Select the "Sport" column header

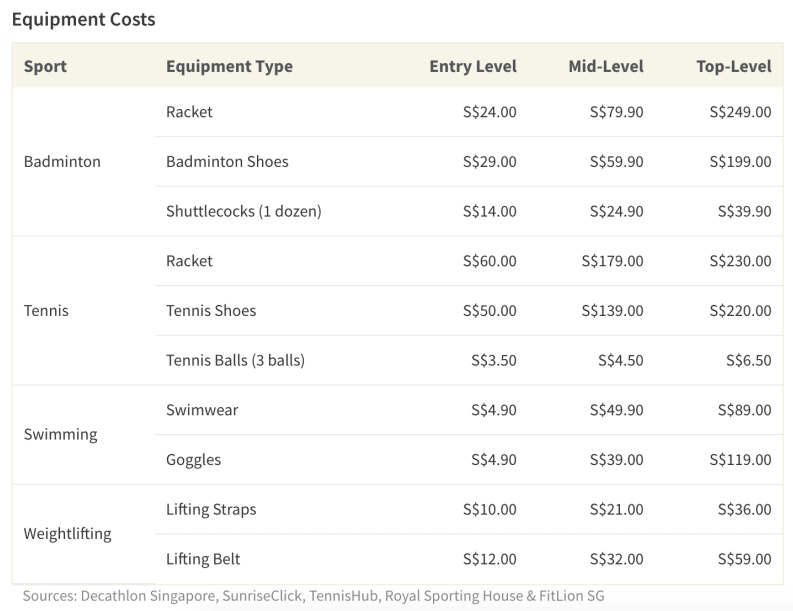(x=45, y=66)
